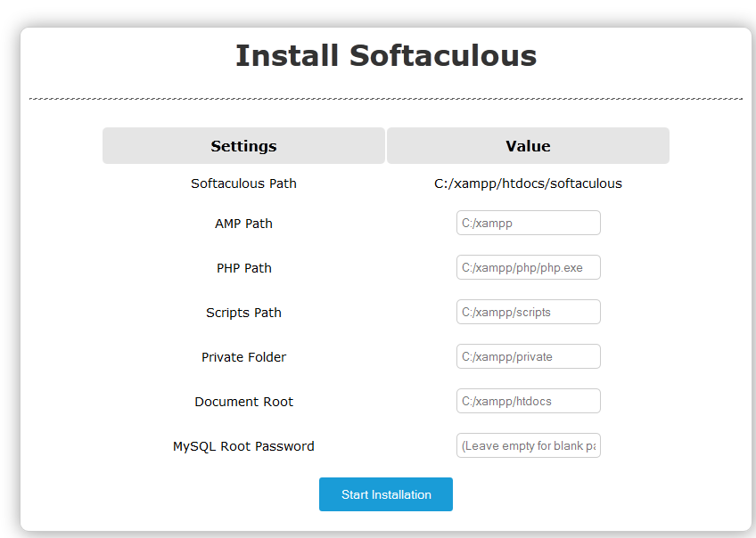Click the Private Folder label

[x=243, y=357]
